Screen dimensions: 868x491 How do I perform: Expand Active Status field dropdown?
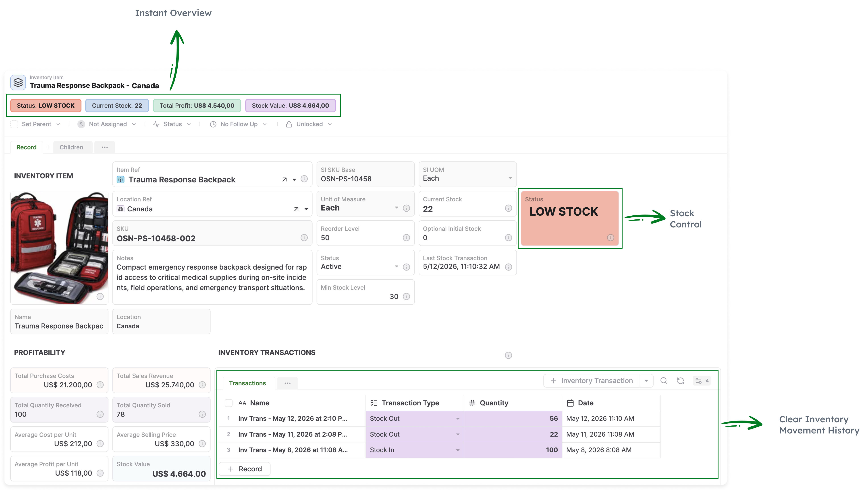tap(396, 267)
